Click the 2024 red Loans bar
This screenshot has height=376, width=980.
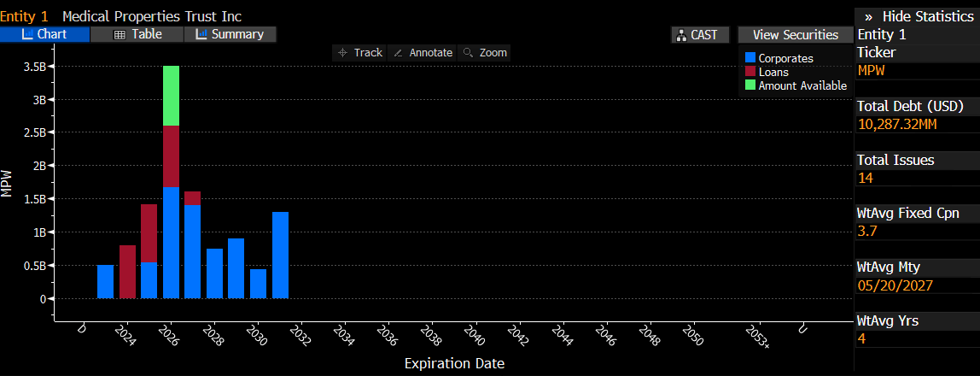tap(127, 272)
